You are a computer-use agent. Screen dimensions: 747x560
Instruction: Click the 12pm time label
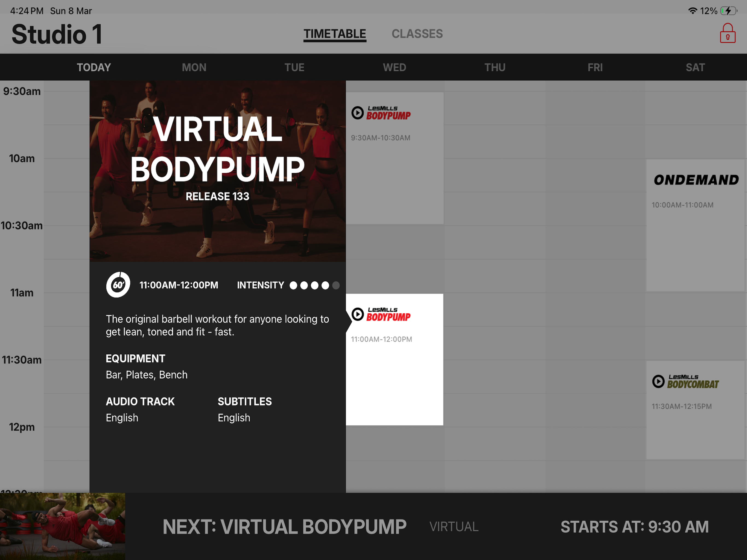[x=22, y=427]
